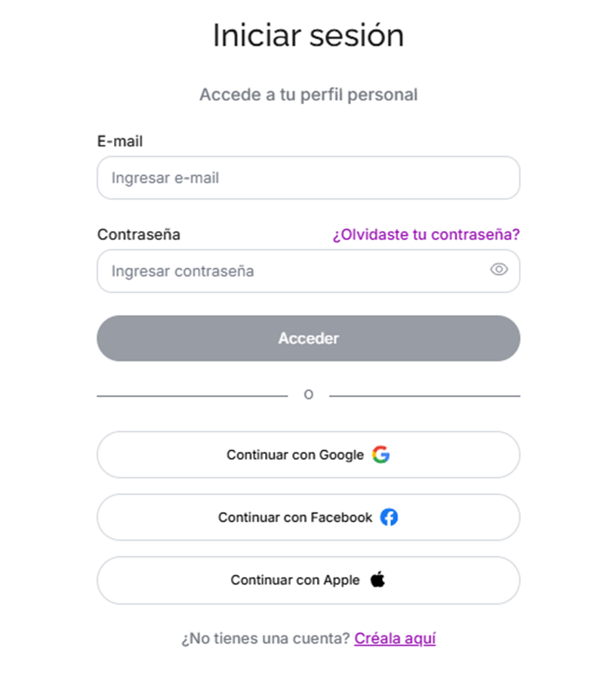Click the Accede a tu perfil personal subtitle
The height and width of the screenshot is (692, 616).
308,94
